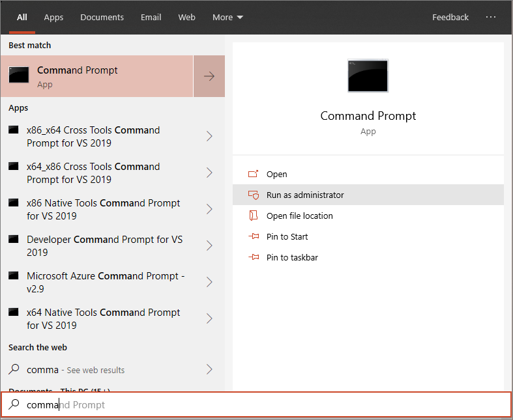The width and height of the screenshot is (513, 420).
Task: Click the large Command Prompt preview icon
Action: 368,76
